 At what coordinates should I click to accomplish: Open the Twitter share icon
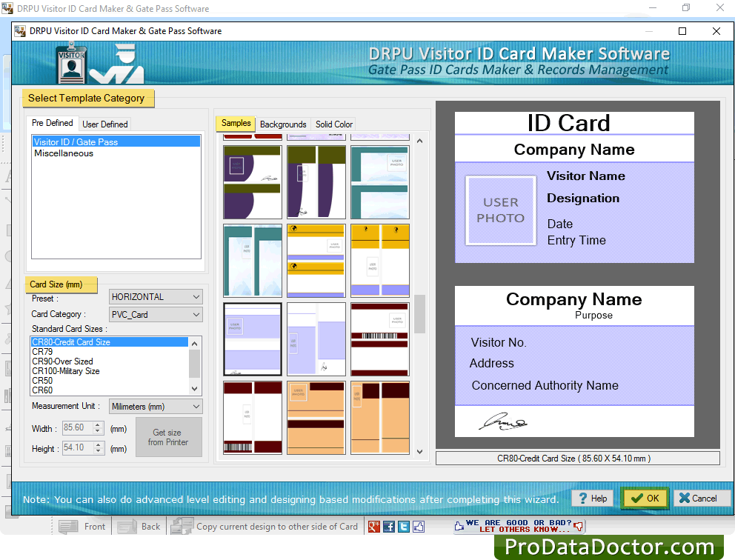404,526
